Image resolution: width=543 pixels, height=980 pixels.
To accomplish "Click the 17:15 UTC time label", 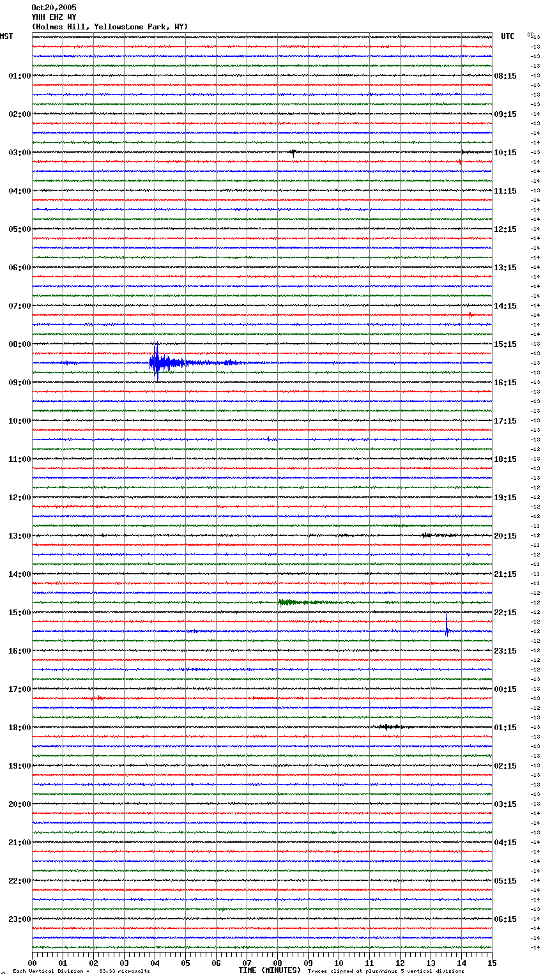I will tap(505, 421).
